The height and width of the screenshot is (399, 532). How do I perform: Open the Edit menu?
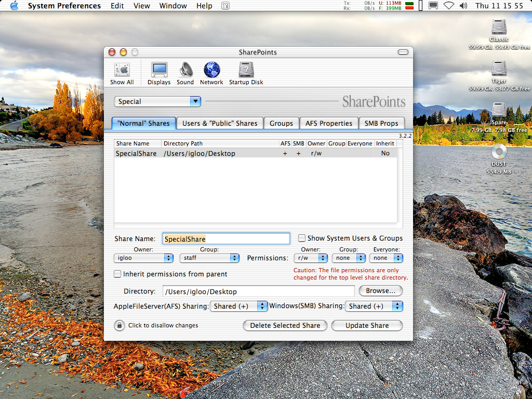pos(117,6)
